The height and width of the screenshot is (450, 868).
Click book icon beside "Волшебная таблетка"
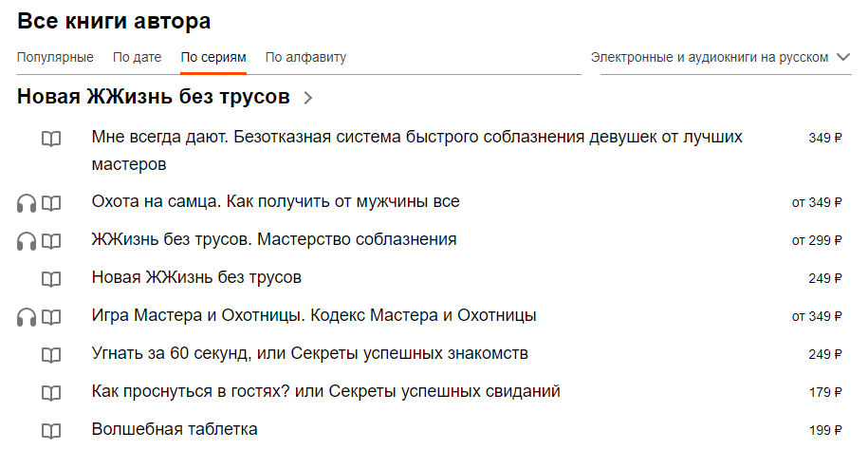coord(51,431)
